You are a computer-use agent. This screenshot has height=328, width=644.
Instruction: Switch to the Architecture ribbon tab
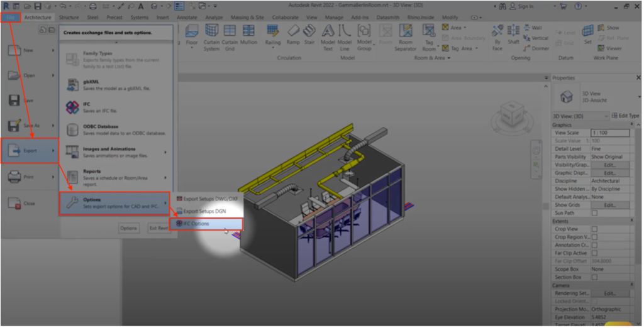point(38,17)
